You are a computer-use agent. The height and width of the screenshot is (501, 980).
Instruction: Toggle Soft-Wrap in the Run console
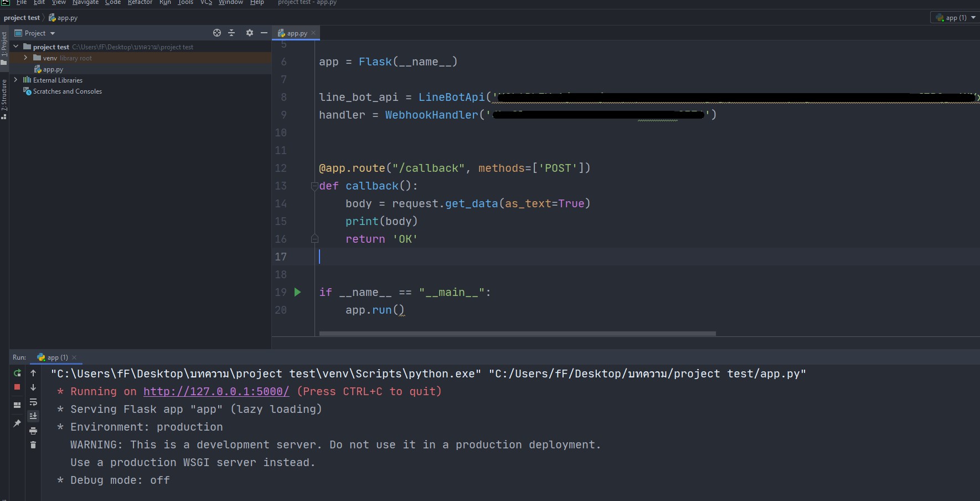(33, 402)
